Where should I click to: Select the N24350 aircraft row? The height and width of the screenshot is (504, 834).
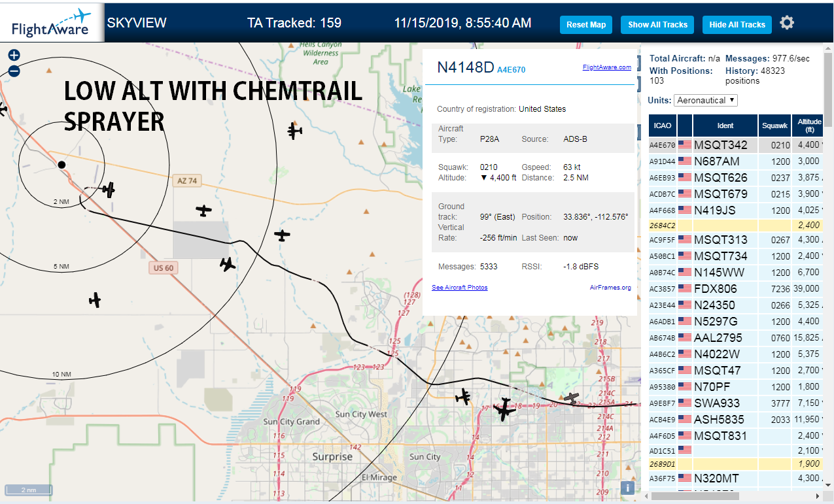(x=736, y=305)
